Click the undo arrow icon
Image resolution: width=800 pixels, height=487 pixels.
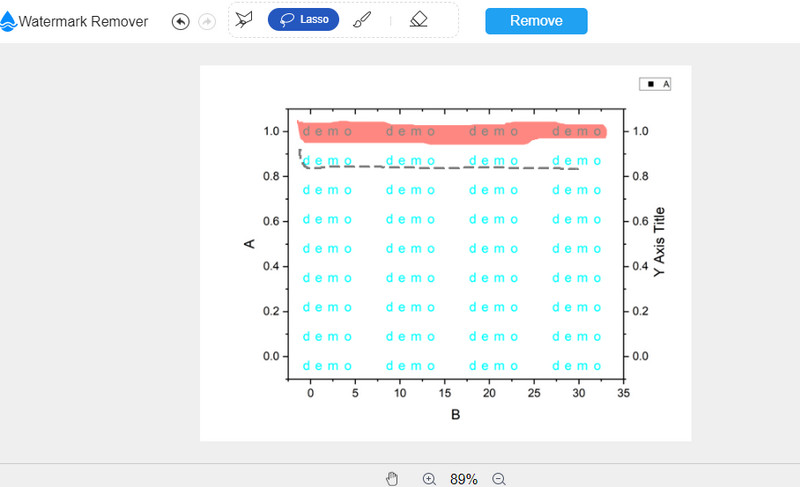pyautogui.click(x=180, y=21)
